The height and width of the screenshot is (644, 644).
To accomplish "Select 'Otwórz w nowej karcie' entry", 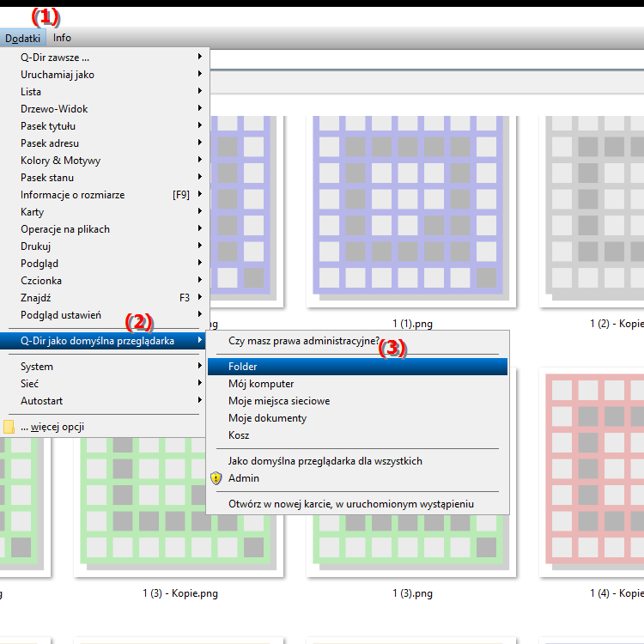I will [357, 504].
